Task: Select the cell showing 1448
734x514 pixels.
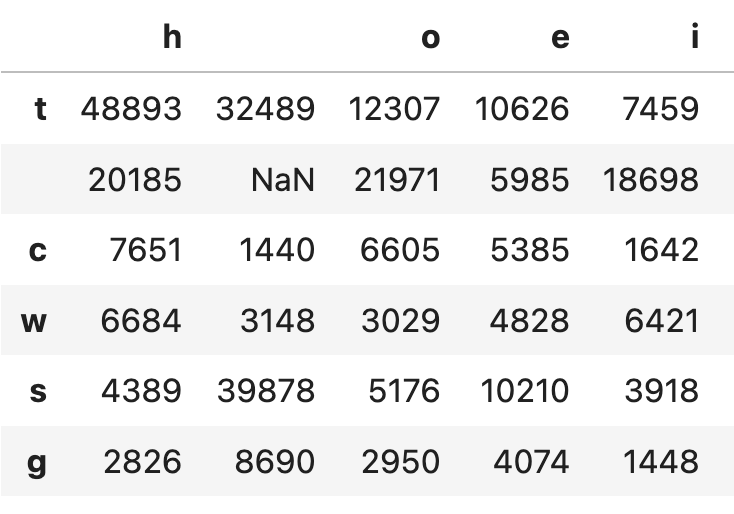Action: [661, 462]
